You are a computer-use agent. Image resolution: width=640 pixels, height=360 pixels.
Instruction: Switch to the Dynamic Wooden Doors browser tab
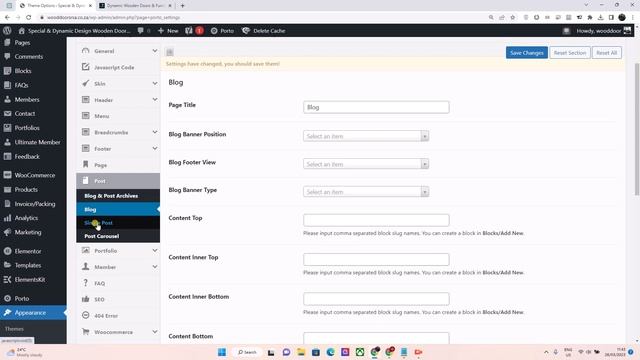click(135, 6)
